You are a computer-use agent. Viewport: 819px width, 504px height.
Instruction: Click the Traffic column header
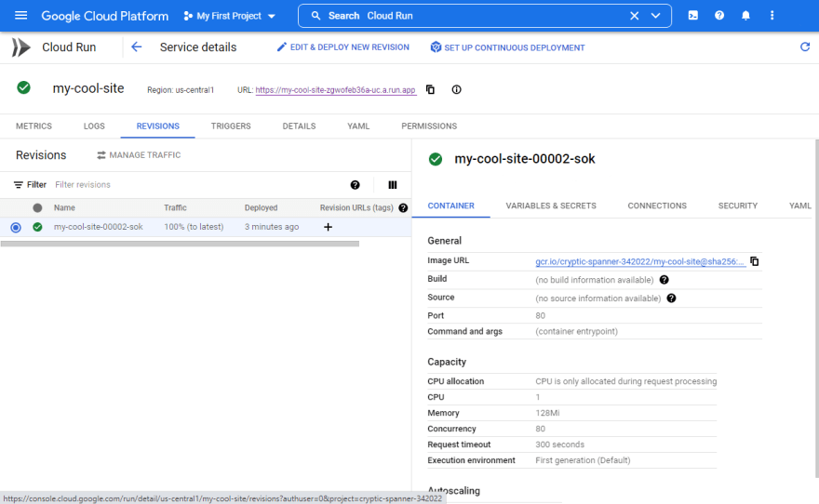(175, 207)
